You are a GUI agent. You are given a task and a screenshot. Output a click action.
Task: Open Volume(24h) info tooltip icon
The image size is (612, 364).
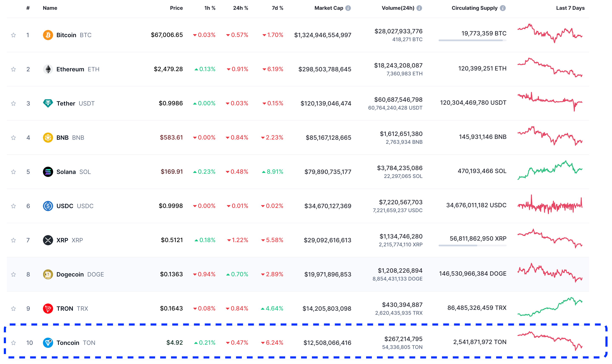(419, 8)
